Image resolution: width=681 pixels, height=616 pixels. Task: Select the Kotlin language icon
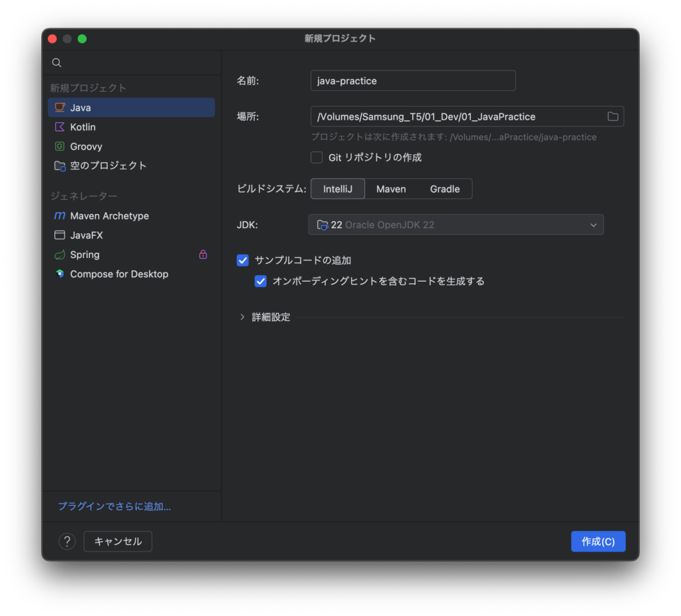coord(59,126)
